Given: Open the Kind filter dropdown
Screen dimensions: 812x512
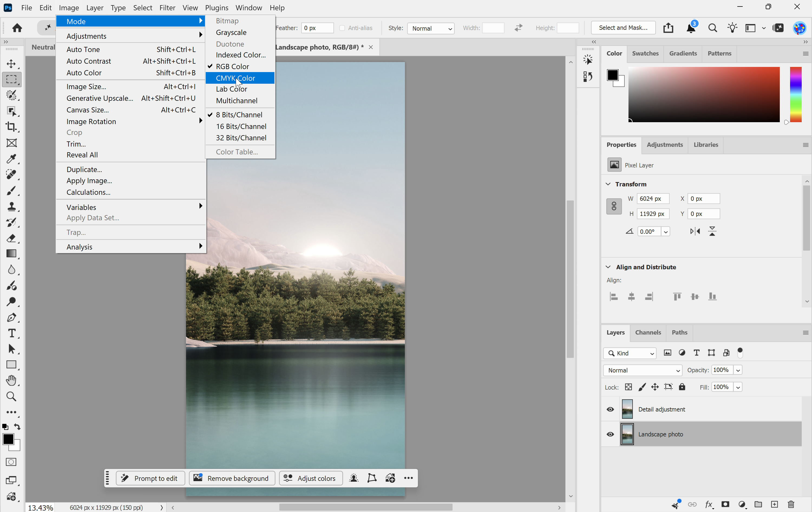Looking at the screenshot, I should point(630,353).
